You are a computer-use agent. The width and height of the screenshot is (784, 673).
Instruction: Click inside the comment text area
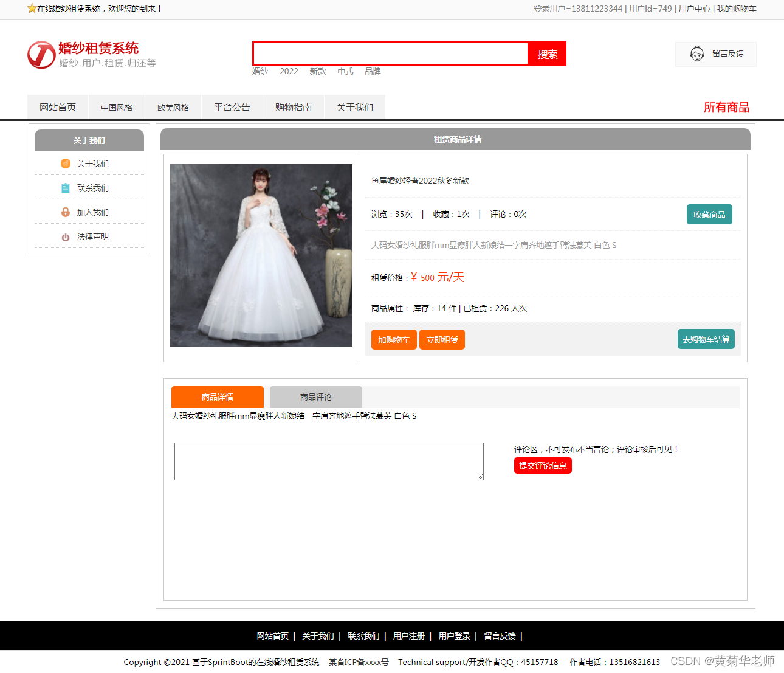click(x=328, y=461)
